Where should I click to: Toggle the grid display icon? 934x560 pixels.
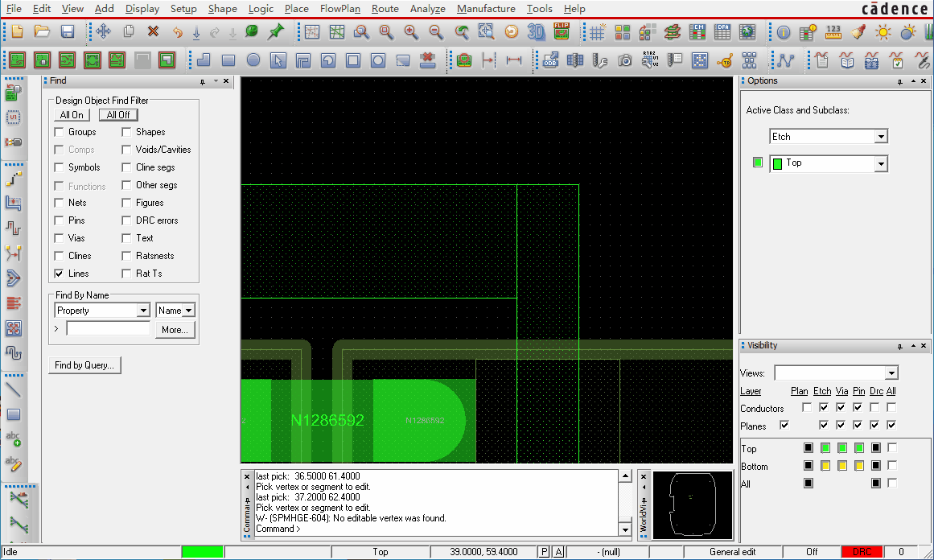point(598,31)
